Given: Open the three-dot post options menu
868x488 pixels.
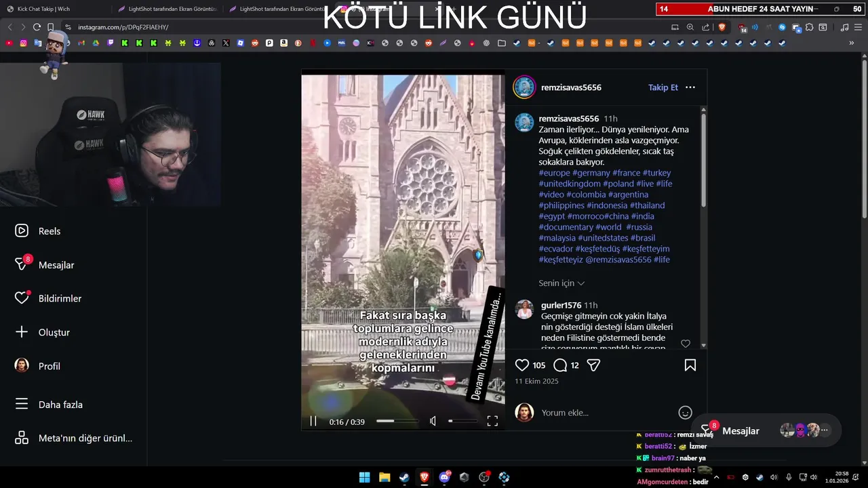Looking at the screenshot, I should tap(690, 87).
